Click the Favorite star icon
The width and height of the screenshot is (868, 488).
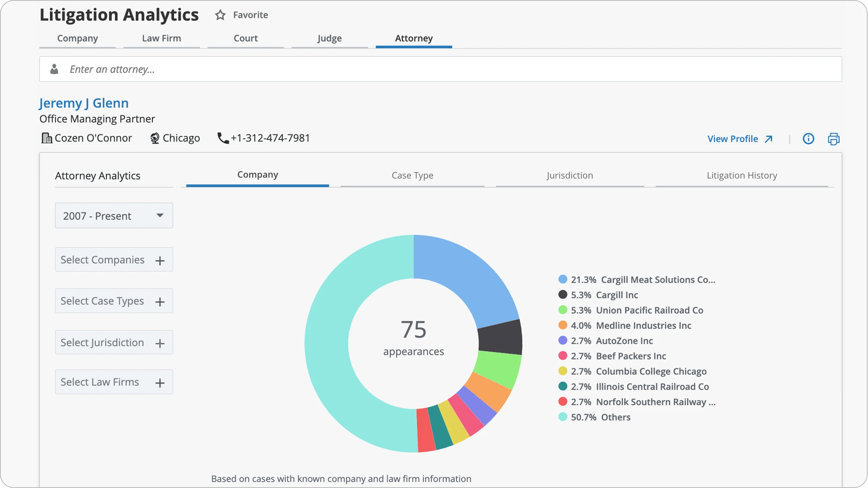click(220, 15)
